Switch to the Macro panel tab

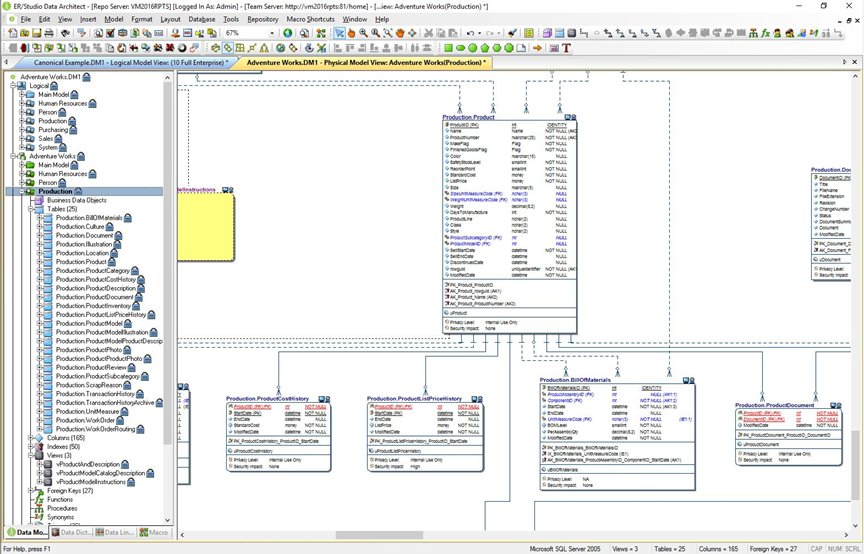[154, 532]
